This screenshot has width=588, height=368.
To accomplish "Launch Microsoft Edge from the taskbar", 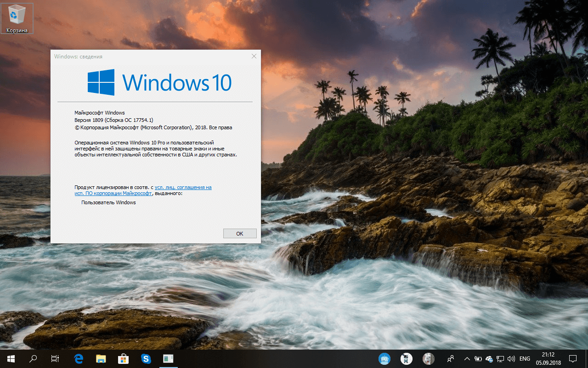I will point(78,358).
